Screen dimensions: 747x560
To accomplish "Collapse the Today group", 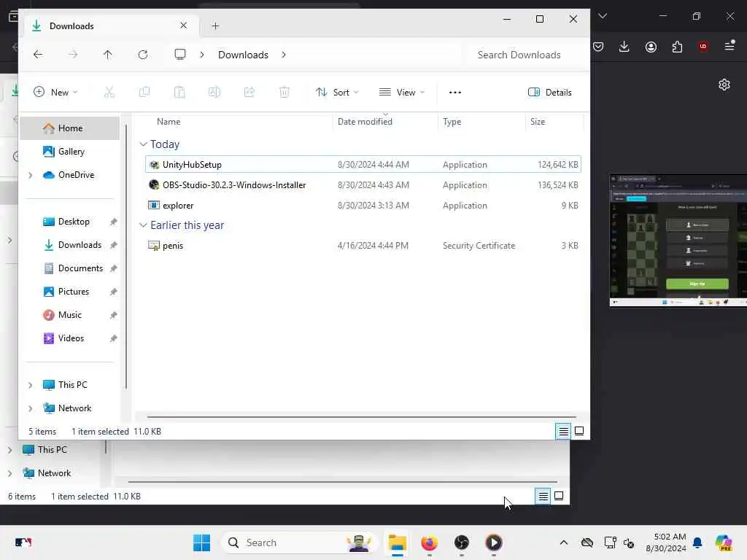I will tap(143, 144).
